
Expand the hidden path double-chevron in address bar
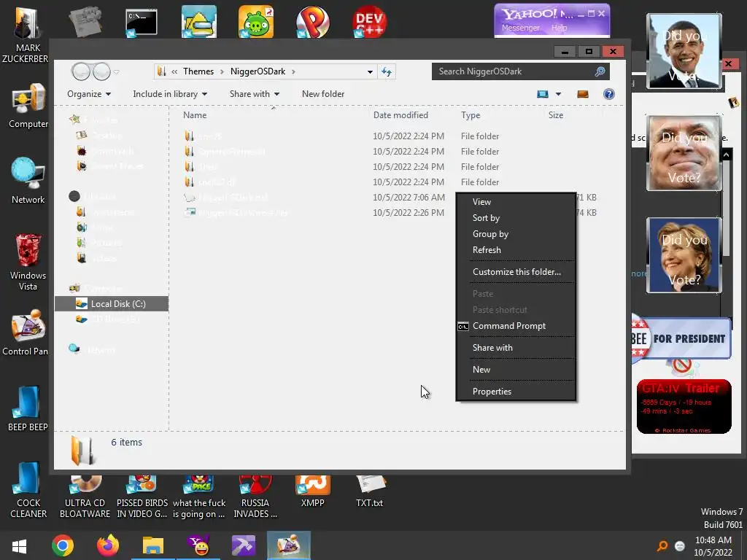174,71
